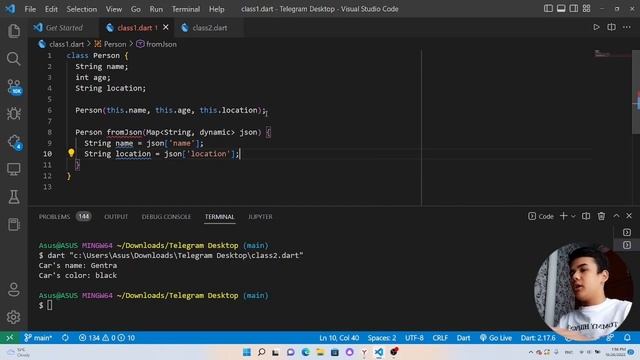This screenshot has width=640, height=360.
Task: Switch to the class2.dart tab
Action: (x=209, y=28)
